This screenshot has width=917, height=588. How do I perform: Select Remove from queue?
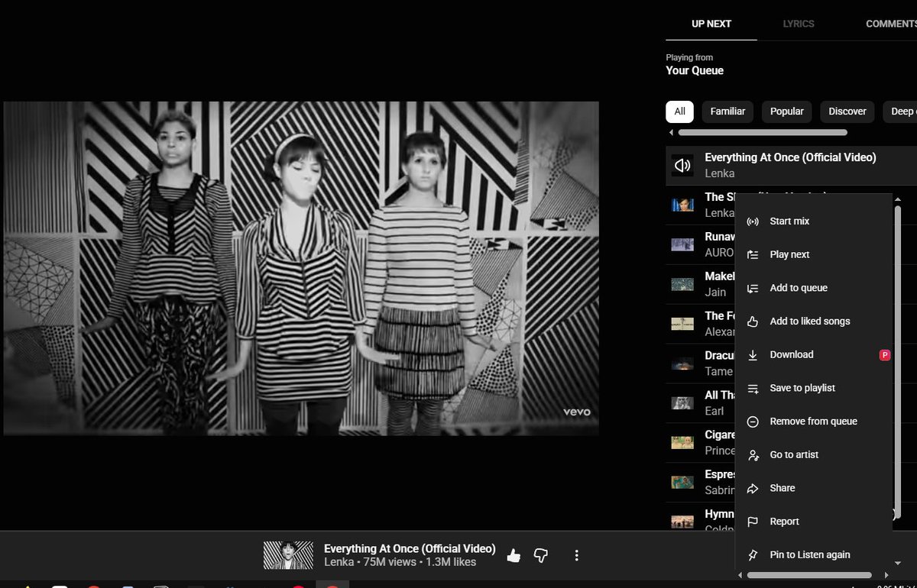[813, 422]
